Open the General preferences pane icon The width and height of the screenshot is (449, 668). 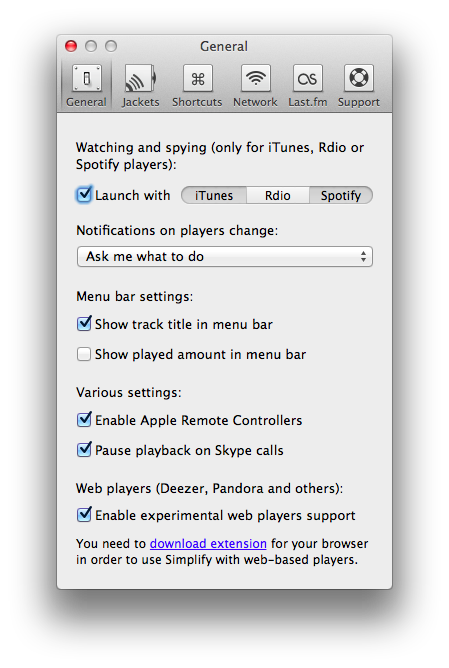86,78
